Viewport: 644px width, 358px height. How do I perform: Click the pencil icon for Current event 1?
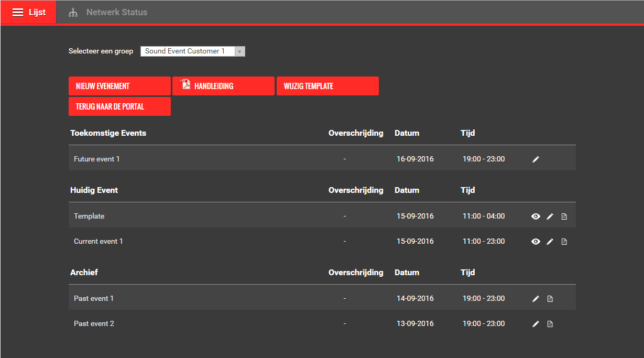coord(550,242)
